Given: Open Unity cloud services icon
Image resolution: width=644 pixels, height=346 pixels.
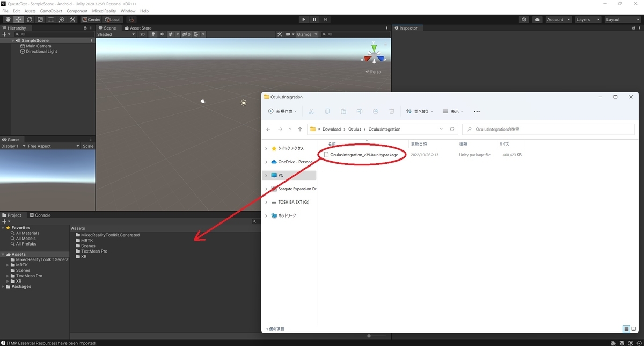Looking at the screenshot, I should pyautogui.click(x=537, y=19).
